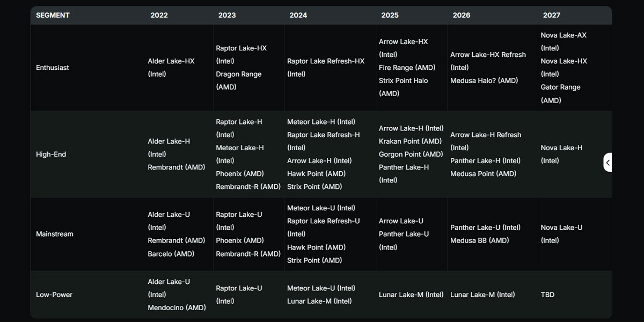This screenshot has width=644, height=322.
Task: Click the 2023 column header
Action: (x=227, y=15)
